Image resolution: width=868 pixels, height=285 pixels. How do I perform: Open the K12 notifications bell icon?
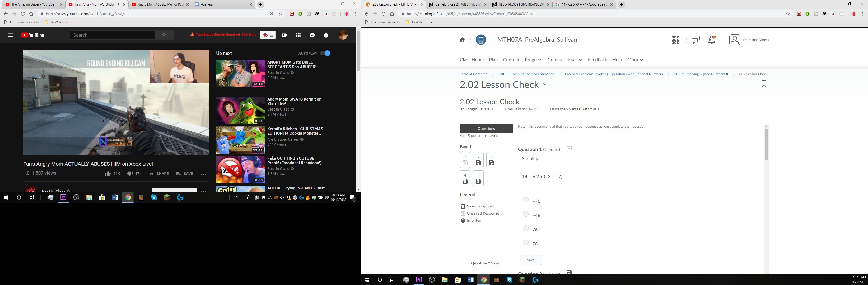click(x=711, y=40)
